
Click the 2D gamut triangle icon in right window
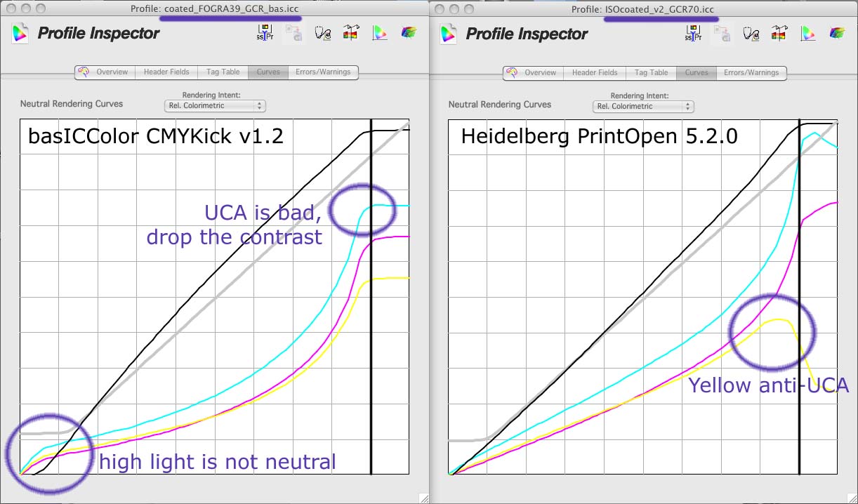point(808,33)
